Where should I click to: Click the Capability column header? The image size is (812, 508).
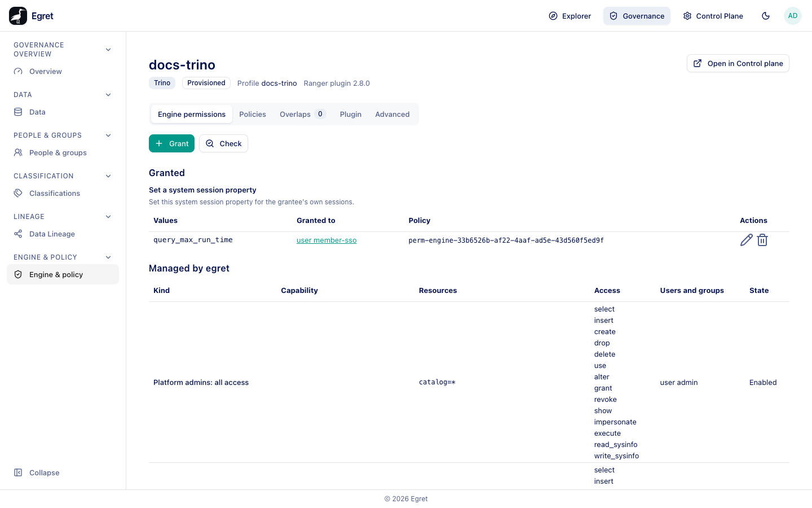(299, 291)
